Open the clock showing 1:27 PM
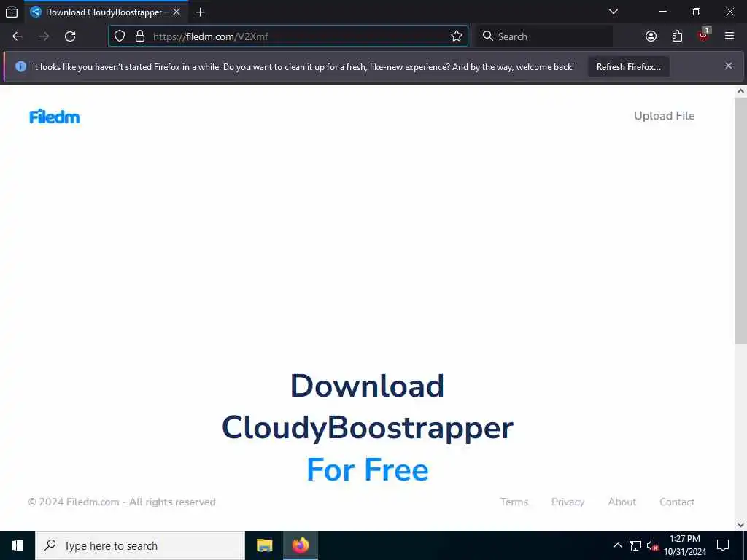Viewport: 747px width, 560px height. point(685,545)
